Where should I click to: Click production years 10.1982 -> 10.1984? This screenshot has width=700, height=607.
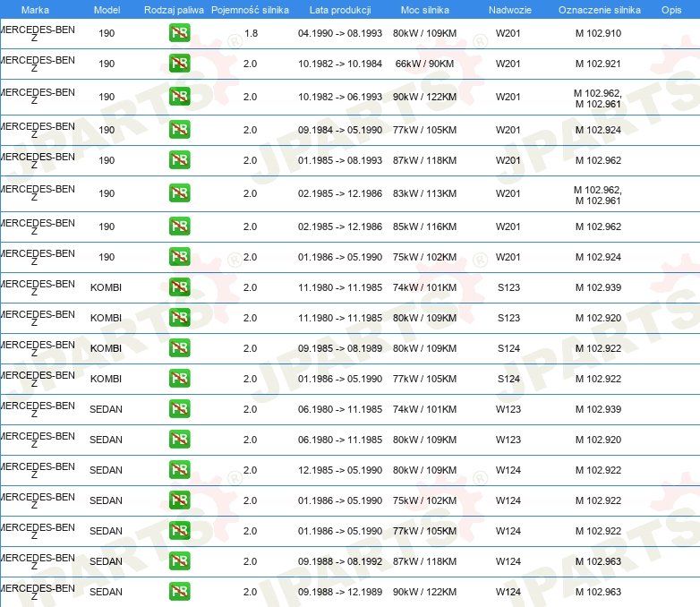(340, 64)
